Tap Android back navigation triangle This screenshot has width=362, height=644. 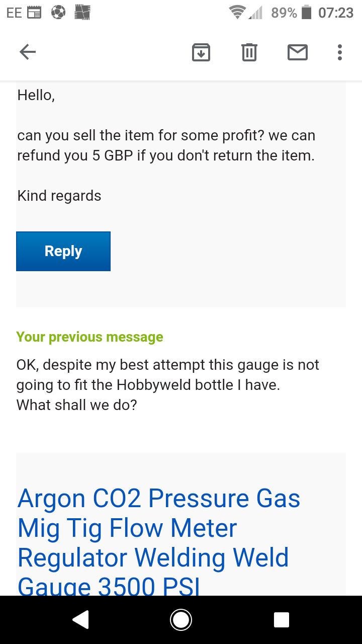click(81, 620)
